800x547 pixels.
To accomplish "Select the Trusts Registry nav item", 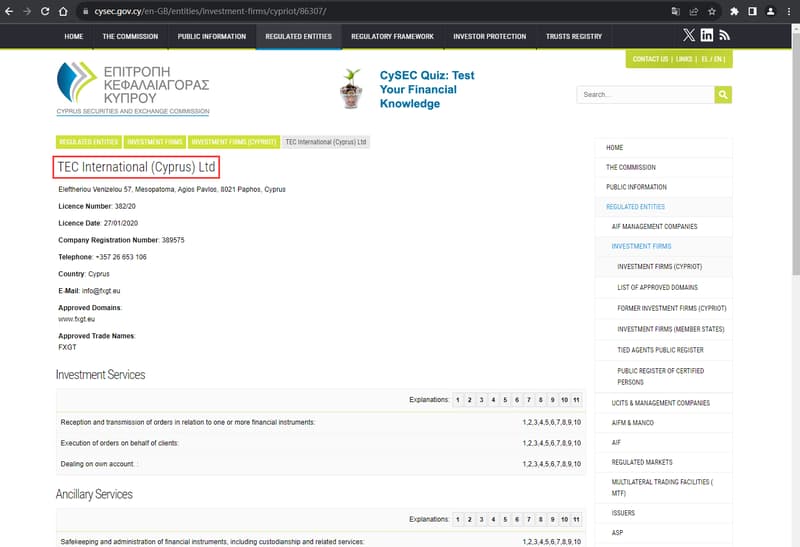I will point(574,36).
